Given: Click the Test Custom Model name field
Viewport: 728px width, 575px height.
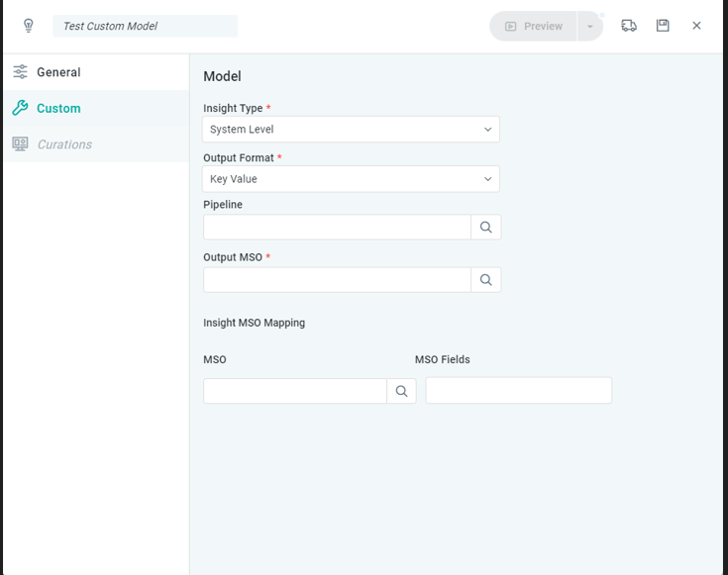Looking at the screenshot, I should click(145, 26).
